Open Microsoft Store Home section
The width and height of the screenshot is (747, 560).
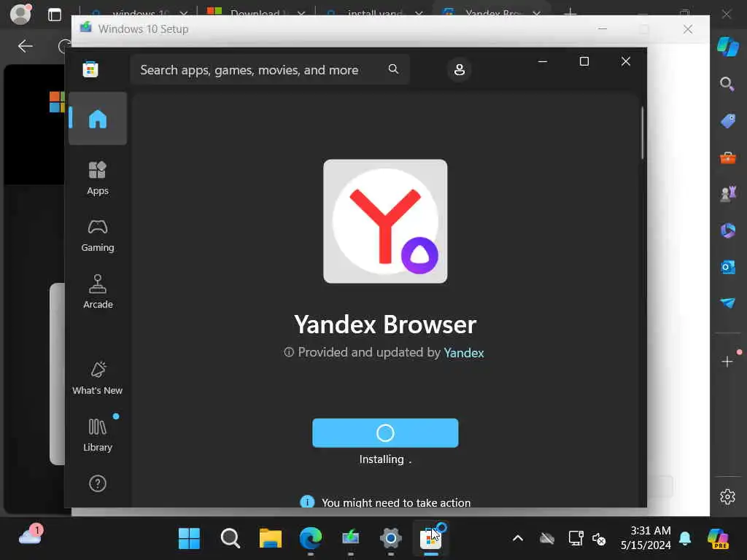[x=98, y=119]
